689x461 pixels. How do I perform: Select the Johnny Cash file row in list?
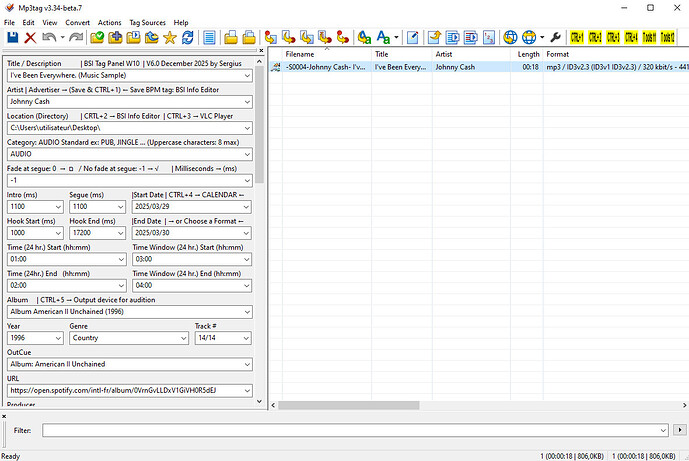click(479, 67)
